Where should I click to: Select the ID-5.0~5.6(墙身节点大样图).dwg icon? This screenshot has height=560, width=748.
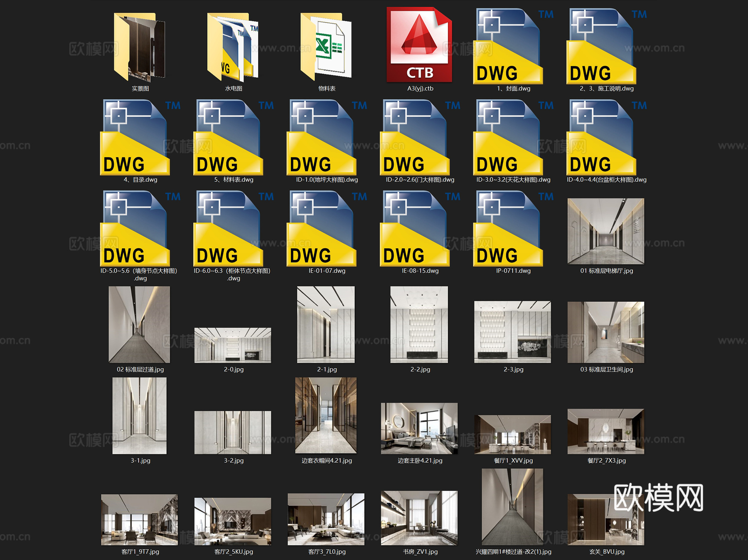(x=140, y=228)
